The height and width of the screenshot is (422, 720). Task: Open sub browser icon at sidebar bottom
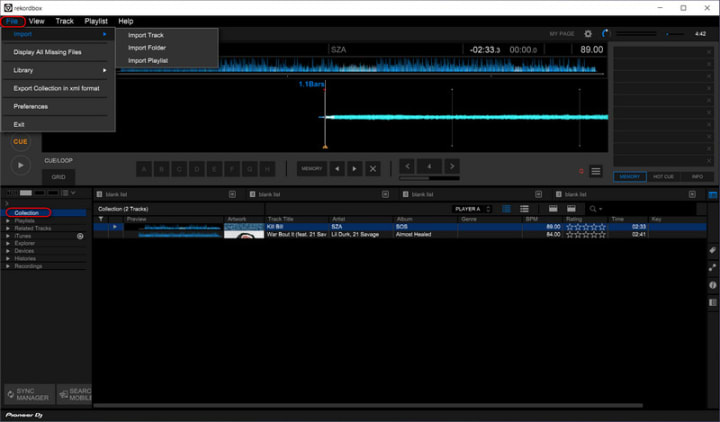pos(712,303)
